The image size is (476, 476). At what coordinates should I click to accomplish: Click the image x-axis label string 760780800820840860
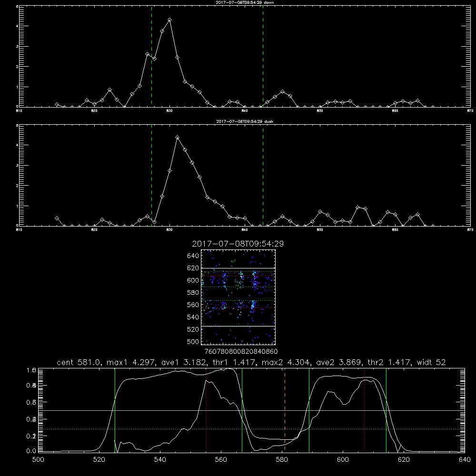(241, 351)
